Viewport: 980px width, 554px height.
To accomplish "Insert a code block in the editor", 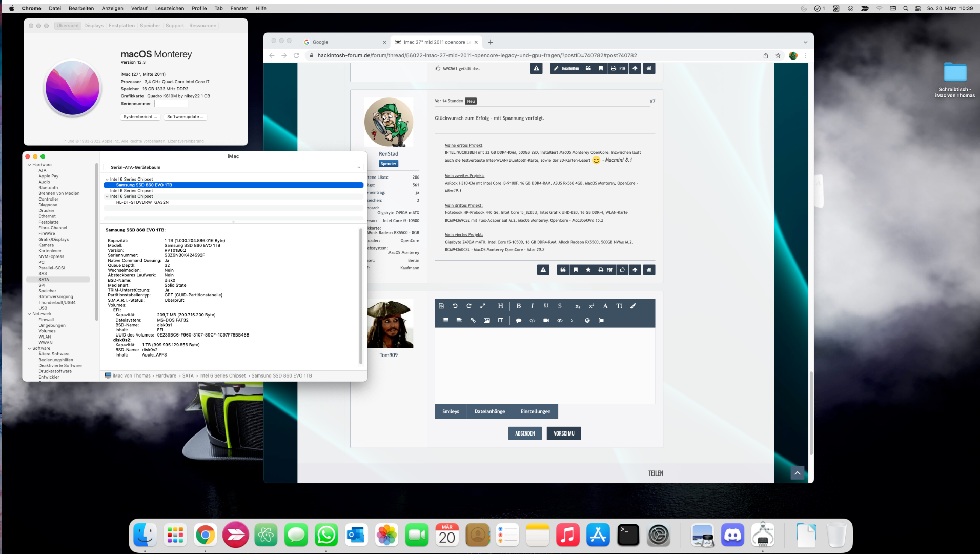I will point(533,321).
